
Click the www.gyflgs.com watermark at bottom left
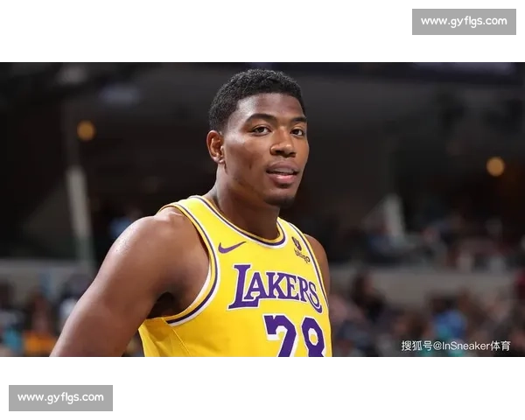click(62, 398)
